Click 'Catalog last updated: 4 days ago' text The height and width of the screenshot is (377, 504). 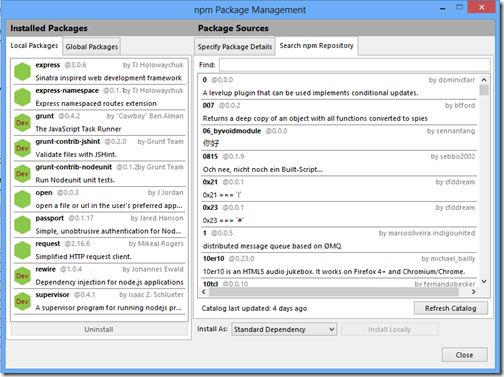[254, 309]
